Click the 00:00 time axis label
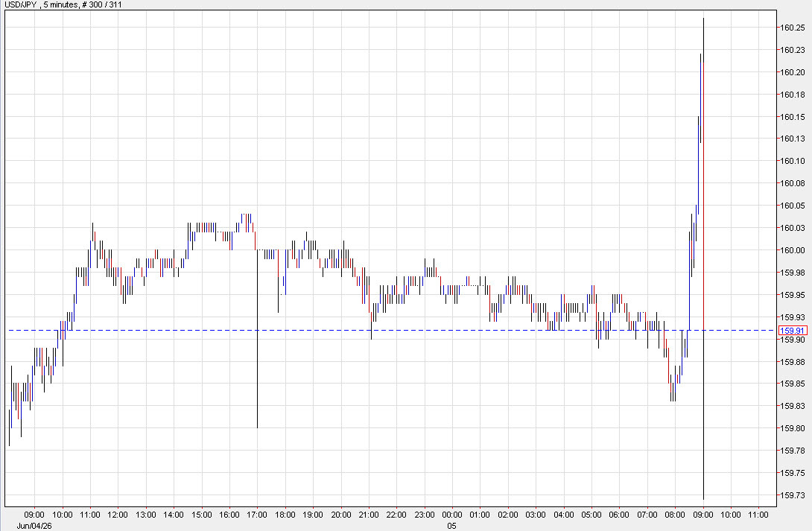The width and height of the screenshot is (812, 531). (x=451, y=515)
